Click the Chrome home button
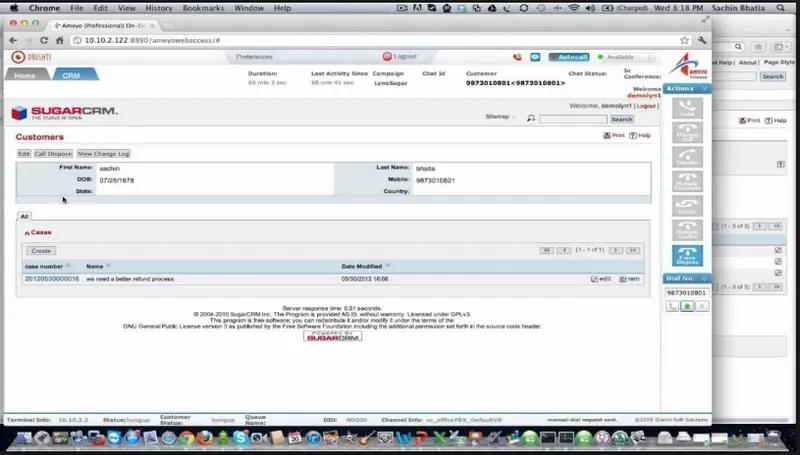The image size is (800, 455). [60, 40]
